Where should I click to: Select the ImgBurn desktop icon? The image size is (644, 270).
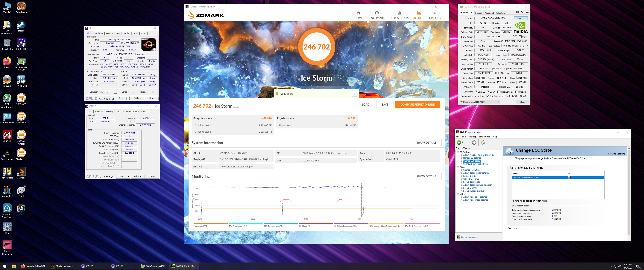coord(7,81)
